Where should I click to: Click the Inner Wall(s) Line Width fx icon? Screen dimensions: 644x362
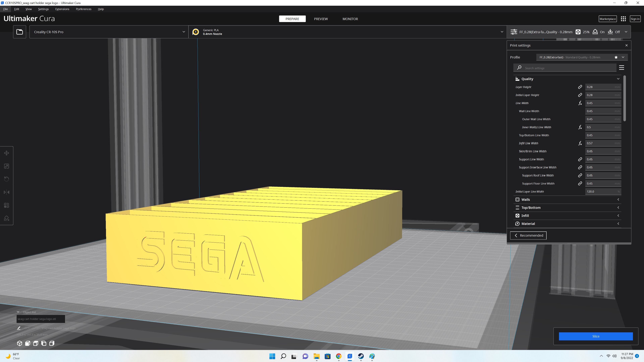click(580, 127)
